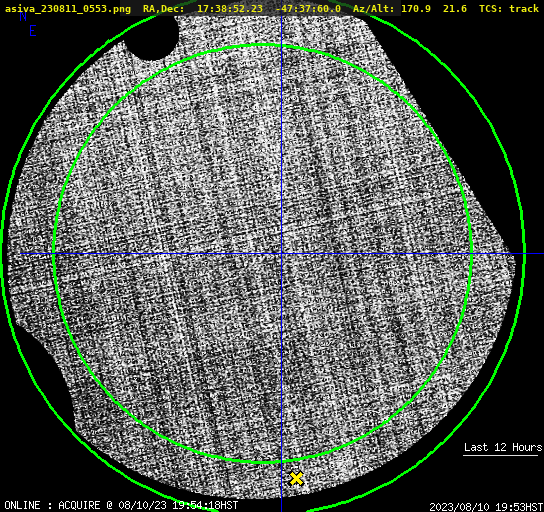Click the altitude reading 21.6
The width and height of the screenshot is (544, 512).
pos(454,8)
